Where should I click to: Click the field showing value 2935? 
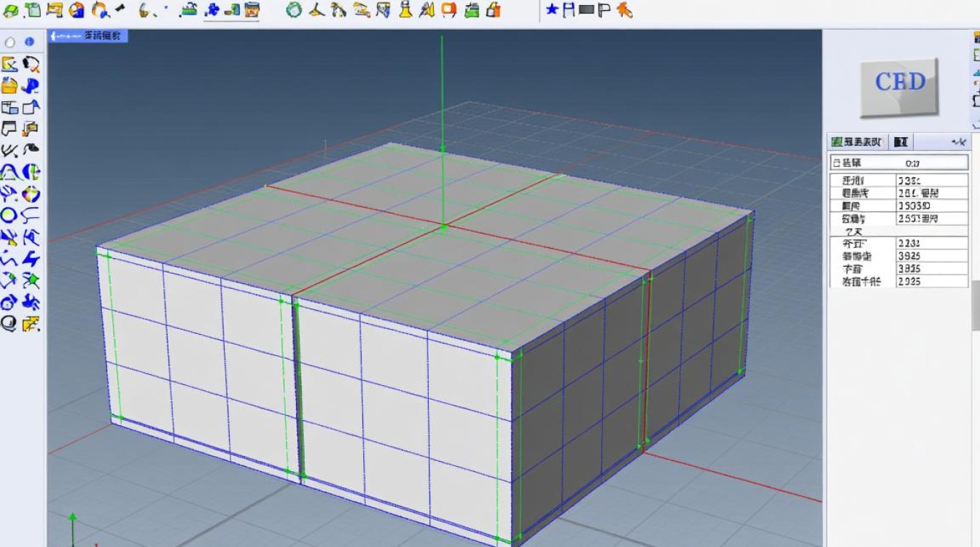[x=932, y=282]
